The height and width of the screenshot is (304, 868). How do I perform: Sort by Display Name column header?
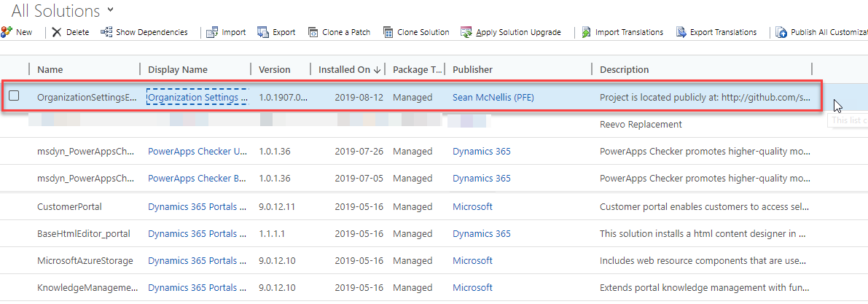point(178,69)
